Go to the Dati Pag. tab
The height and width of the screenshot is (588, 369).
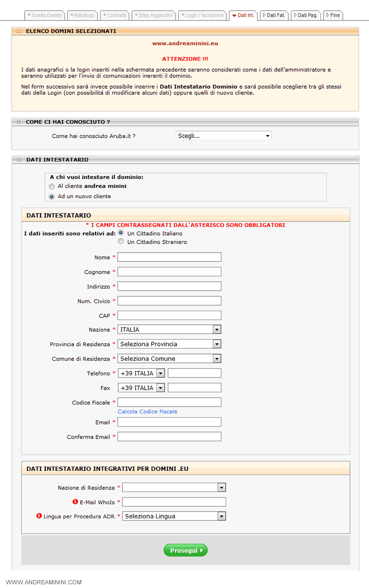coord(306,15)
